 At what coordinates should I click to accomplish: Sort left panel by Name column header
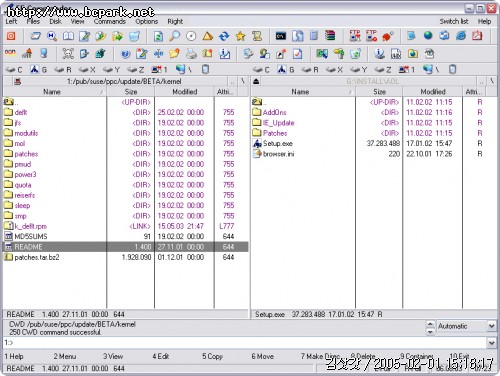(x=55, y=92)
